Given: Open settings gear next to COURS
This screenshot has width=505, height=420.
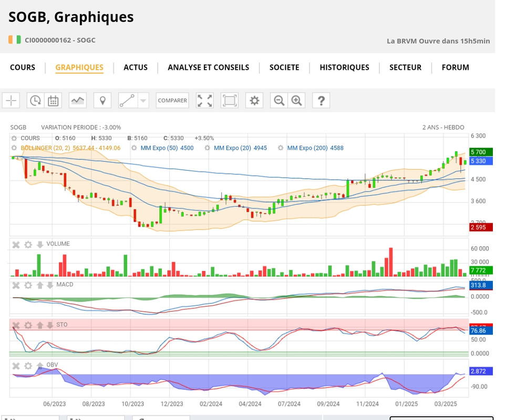Looking at the screenshot, I should [x=14, y=139].
